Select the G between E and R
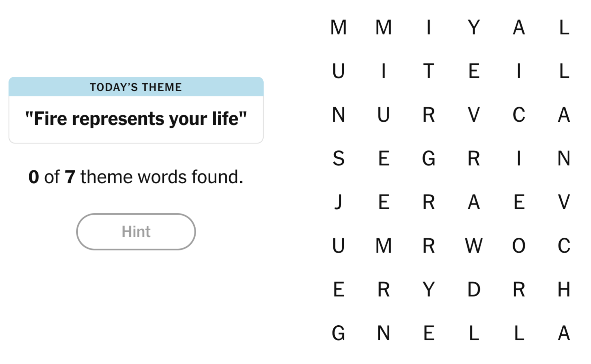This screenshot has width=591, height=364. point(428,158)
